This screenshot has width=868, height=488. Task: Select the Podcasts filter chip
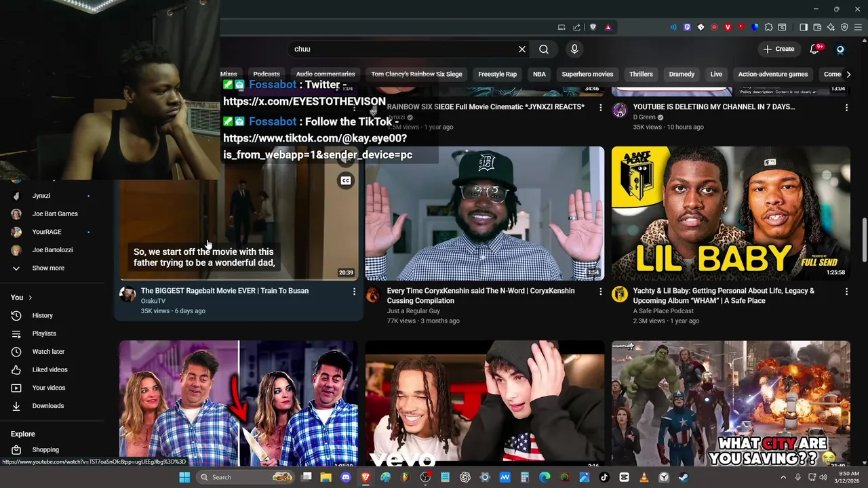(267, 75)
